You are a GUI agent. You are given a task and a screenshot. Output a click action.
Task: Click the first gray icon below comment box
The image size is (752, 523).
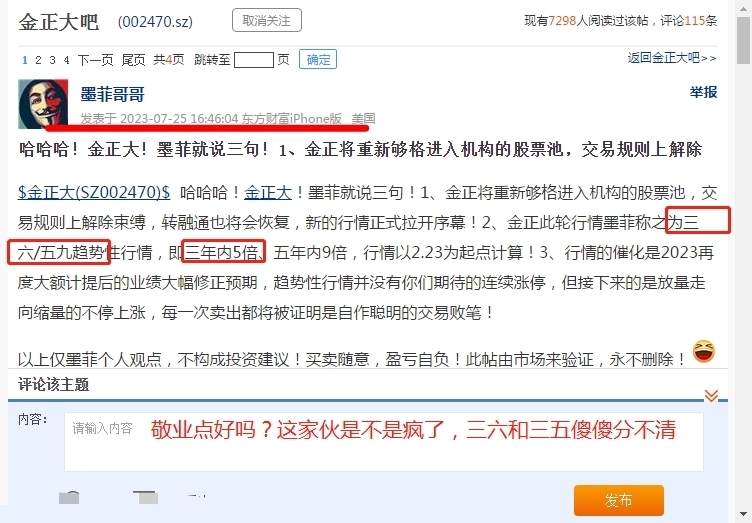[69, 498]
